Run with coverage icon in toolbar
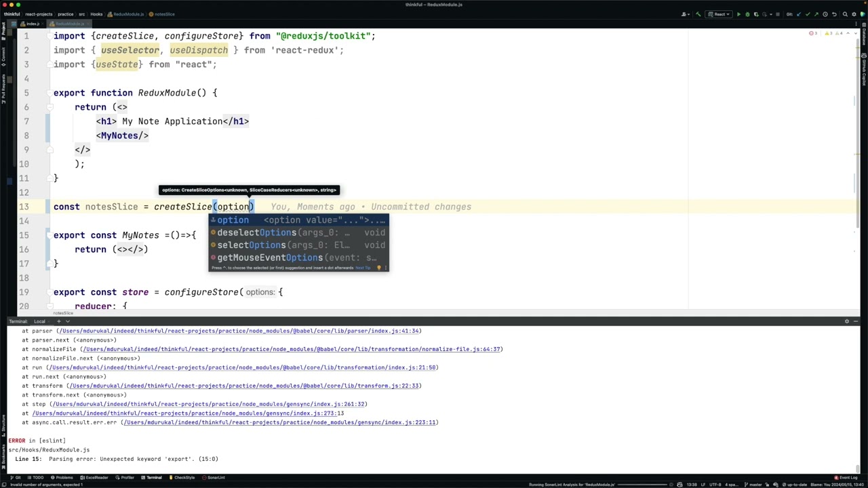Screen dimensions: 868x488 (x=756, y=14)
